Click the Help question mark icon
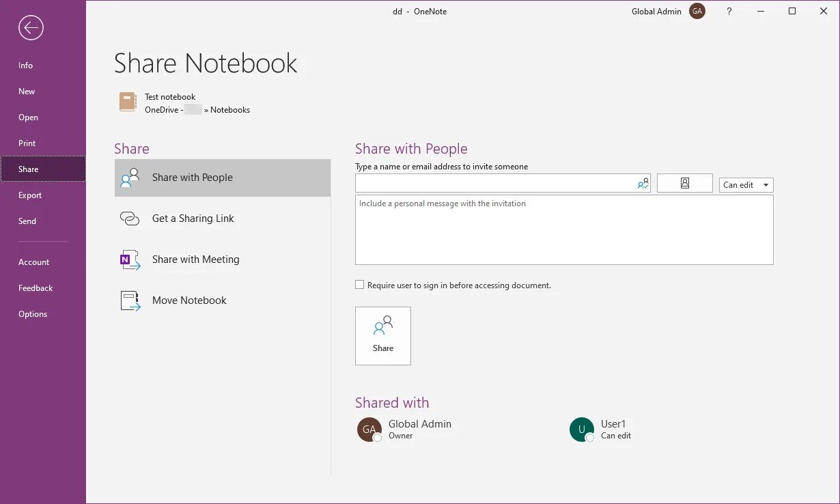This screenshot has width=840, height=504. (729, 11)
